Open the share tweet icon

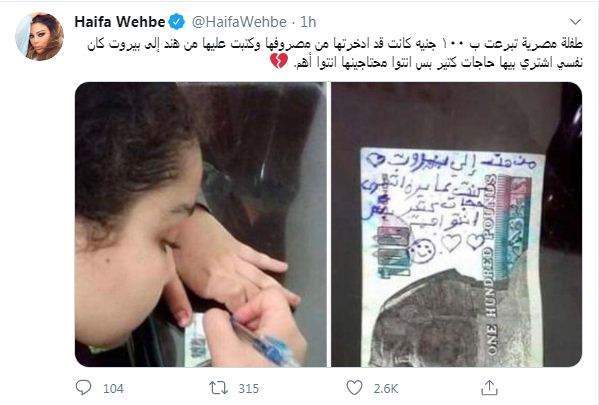489,387
